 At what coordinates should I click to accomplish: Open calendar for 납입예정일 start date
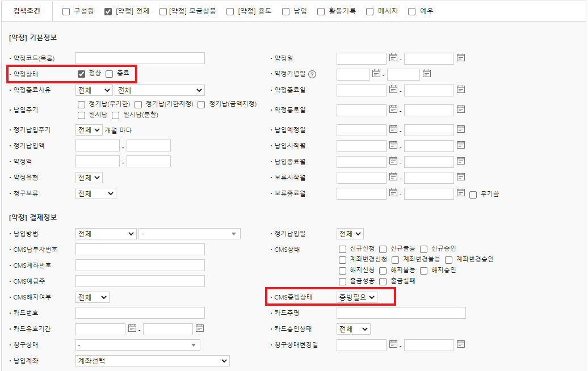(393, 130)
